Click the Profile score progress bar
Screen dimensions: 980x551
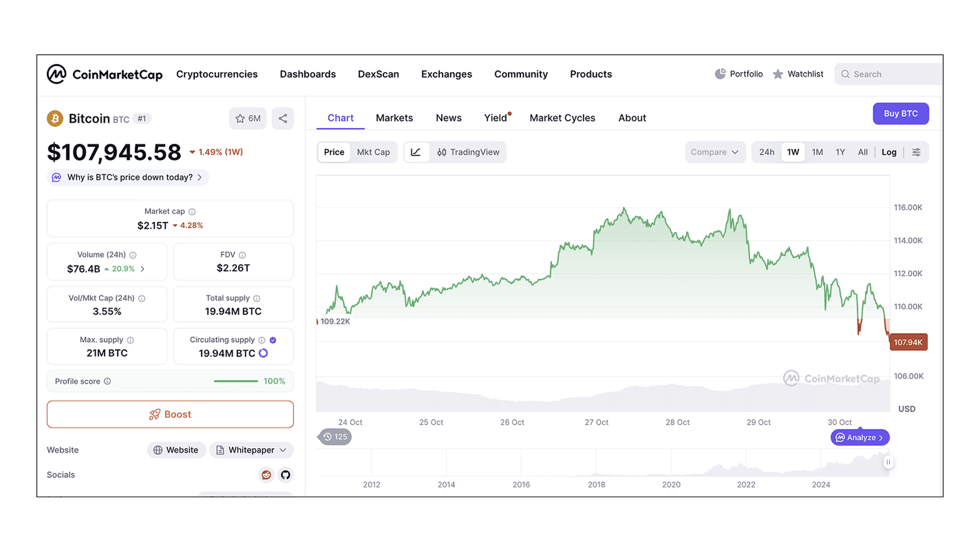click(236, 381)
